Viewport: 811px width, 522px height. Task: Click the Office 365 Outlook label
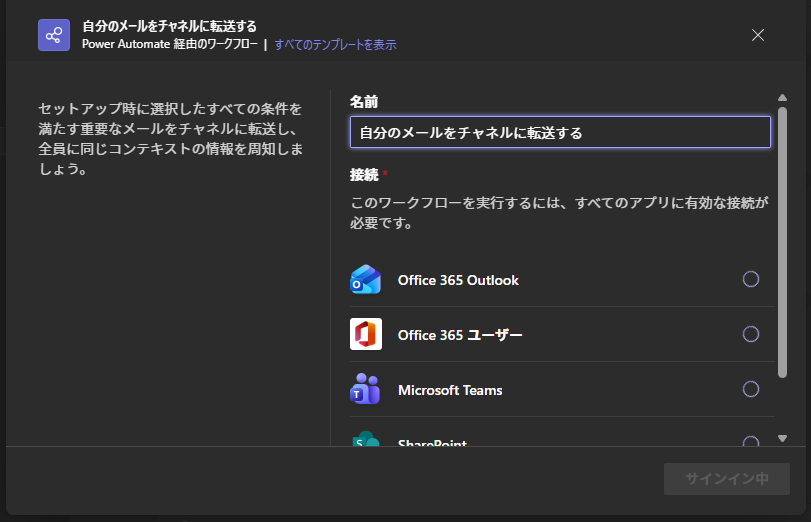(x=458, y=280)
